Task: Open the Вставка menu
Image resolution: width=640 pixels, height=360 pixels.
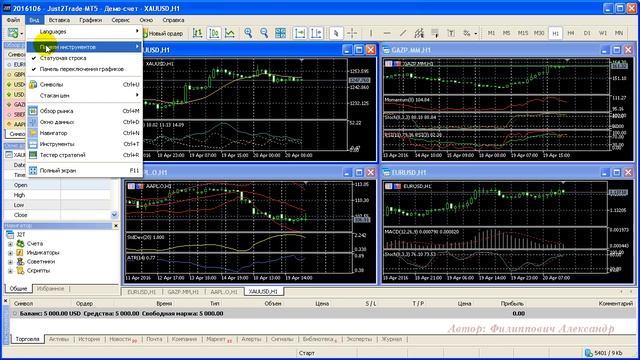Action: point(59,20)
